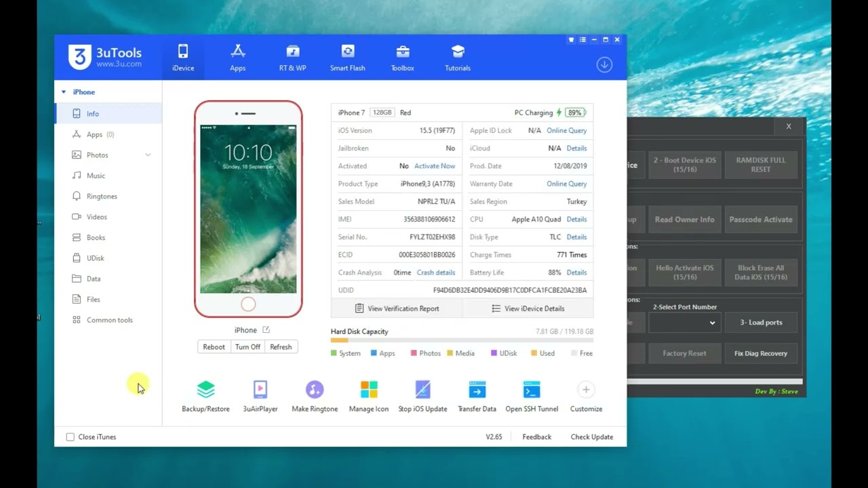Click the 89% battery indicator
868x488 pixels.
pyautogui.click(x=575, y=113)
